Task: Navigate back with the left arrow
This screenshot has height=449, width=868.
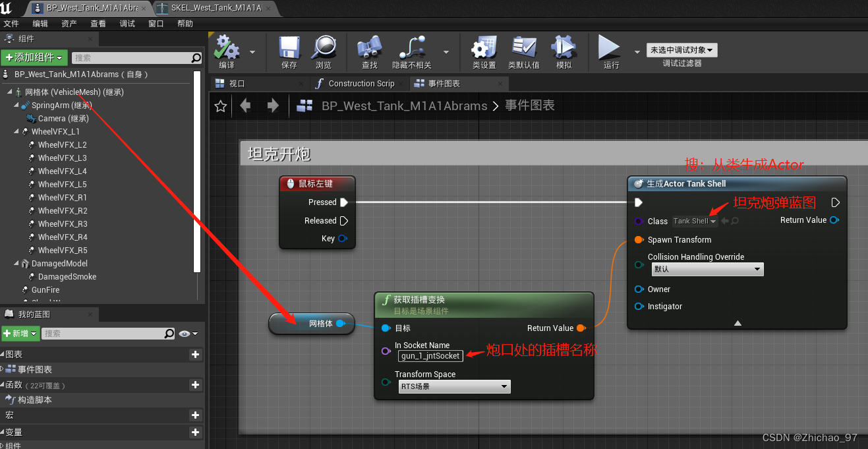Action: [x=246, y=105]
